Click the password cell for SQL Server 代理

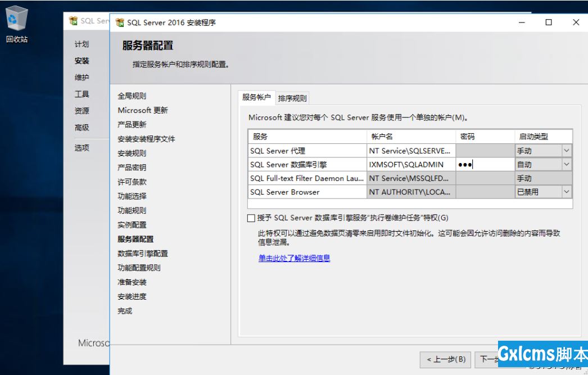(485, 151)
